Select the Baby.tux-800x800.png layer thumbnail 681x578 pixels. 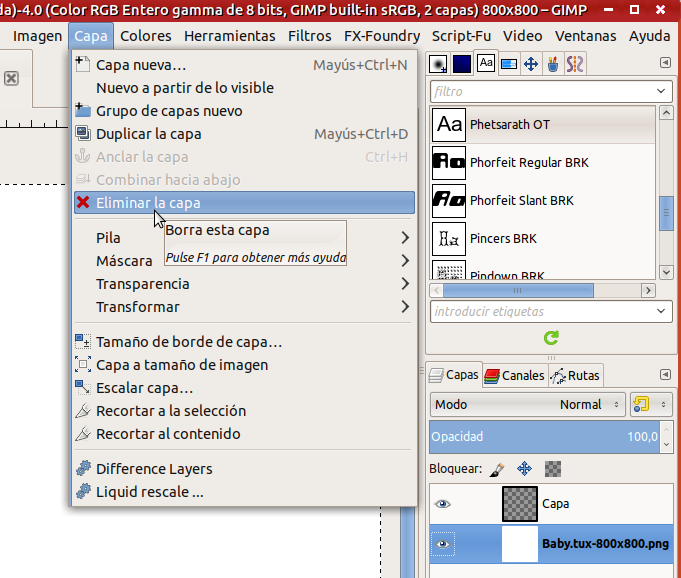(x=520, y=544)
